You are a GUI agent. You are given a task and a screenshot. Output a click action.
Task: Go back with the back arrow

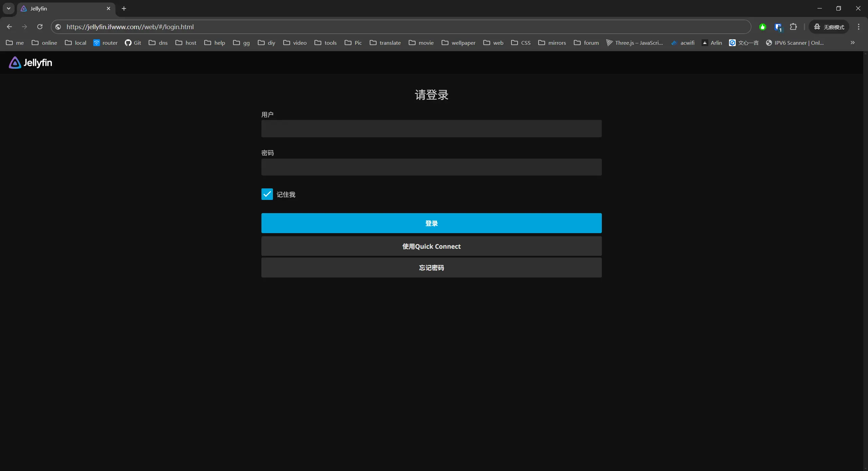coord(9,27)
